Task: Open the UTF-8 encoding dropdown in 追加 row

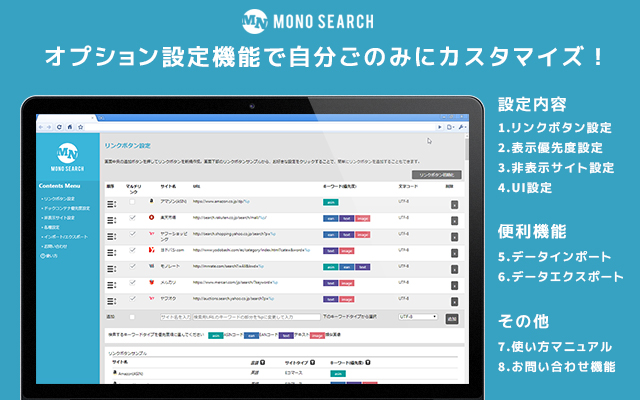Action: [418, 317]
